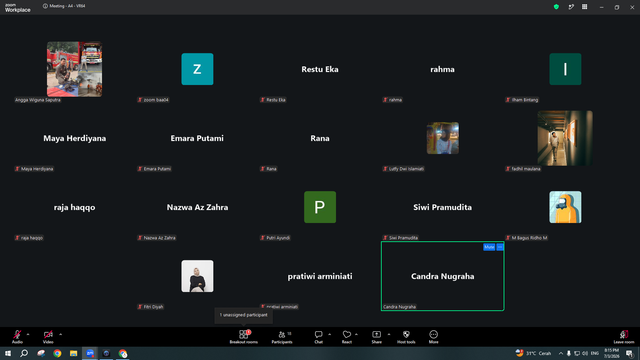Click Leave room button
This screenshot has height=360, width=640.
pyautogui.click(x=624, y=337)
